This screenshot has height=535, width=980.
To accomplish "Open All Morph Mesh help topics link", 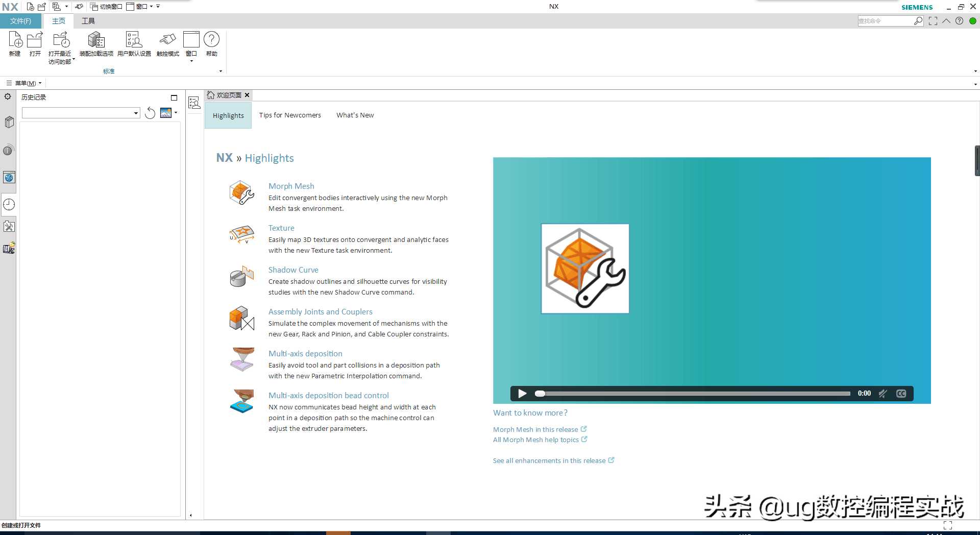I will [540, 440].
